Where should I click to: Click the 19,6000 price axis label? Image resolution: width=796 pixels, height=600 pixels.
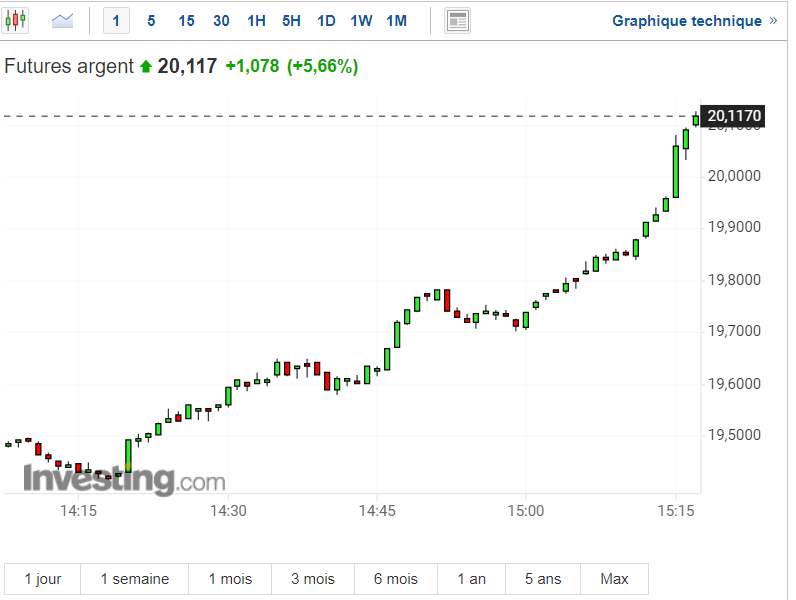[735, 384]
